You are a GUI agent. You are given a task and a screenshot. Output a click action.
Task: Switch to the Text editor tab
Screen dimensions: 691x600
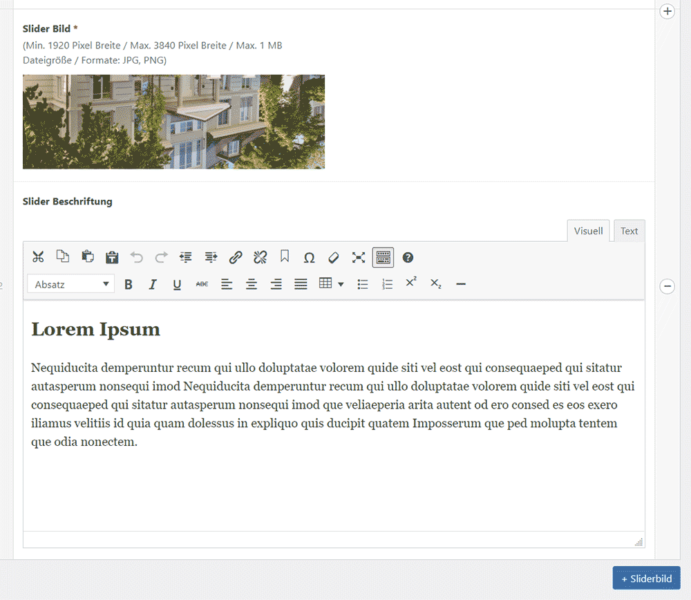coord(629,231)
